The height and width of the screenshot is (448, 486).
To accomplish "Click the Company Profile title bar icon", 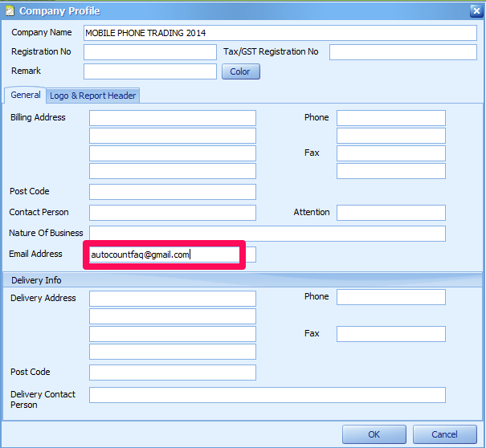I will [x=10, y=11].
